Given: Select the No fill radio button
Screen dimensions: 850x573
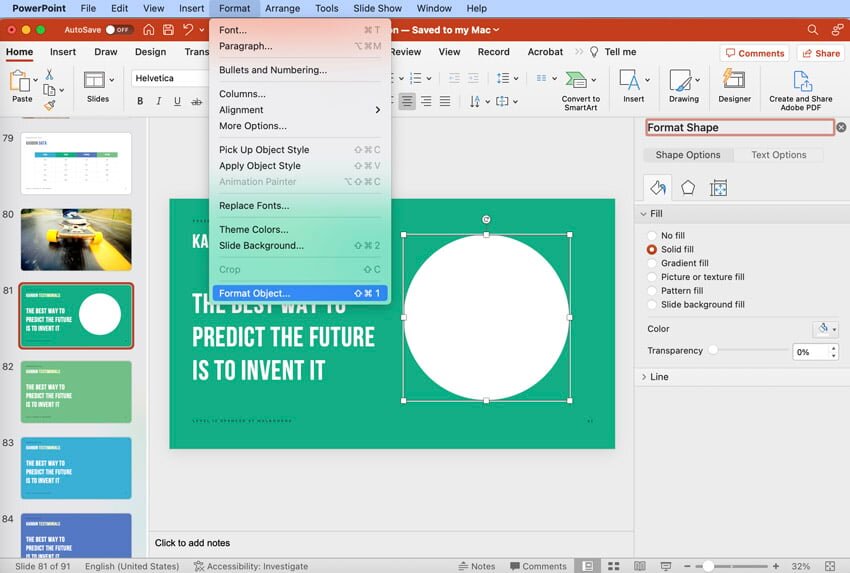Looking at the screenshot, I should click(652, 236).
